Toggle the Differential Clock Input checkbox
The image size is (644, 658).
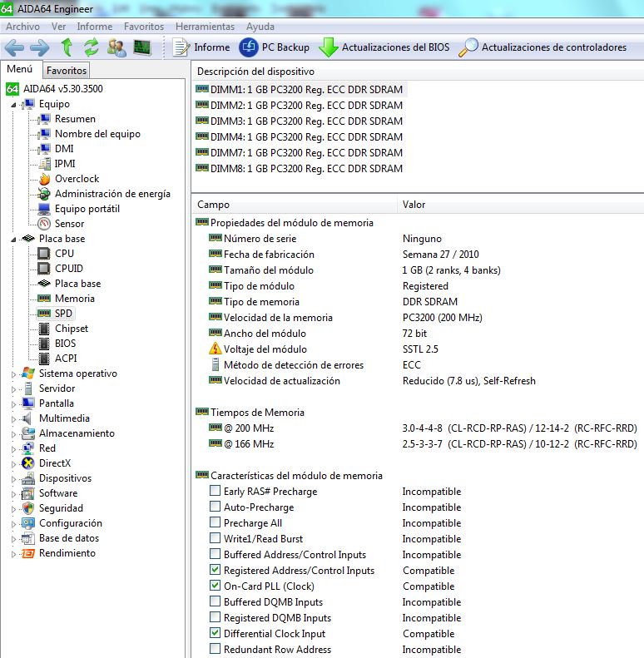point(215,634)
